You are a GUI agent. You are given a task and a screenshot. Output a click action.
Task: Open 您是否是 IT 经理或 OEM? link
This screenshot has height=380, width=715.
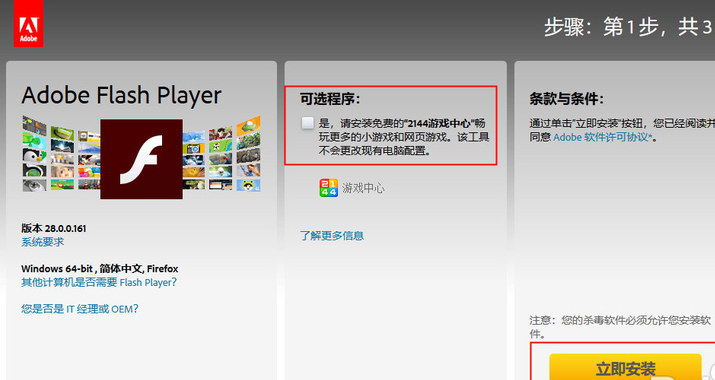pos(79,309)
